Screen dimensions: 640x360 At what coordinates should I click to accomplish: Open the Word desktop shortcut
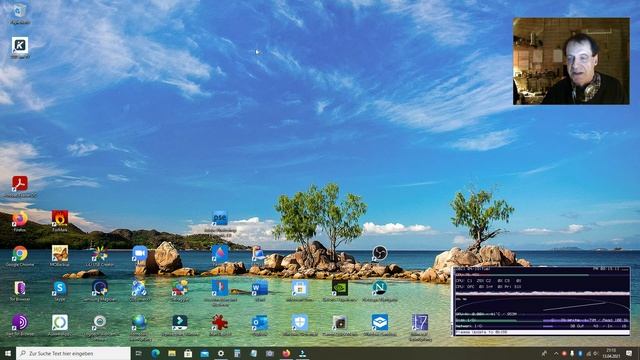click(x=260, y=288)
